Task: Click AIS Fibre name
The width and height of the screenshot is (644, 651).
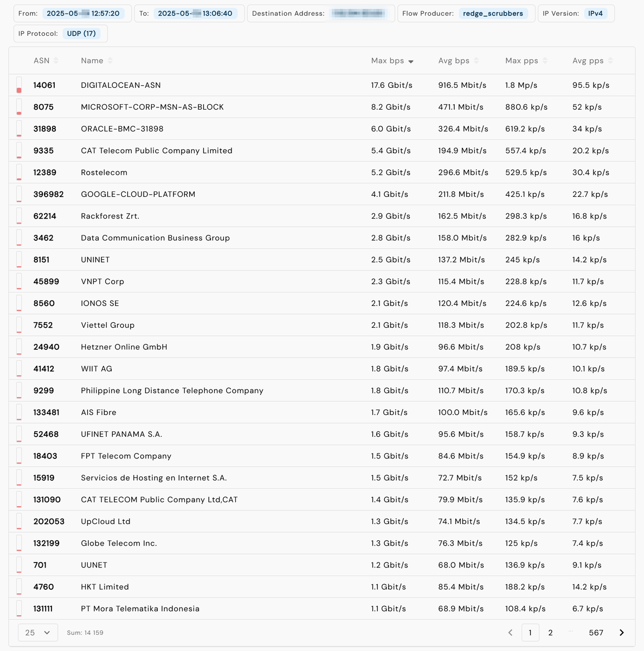Action: tap(99, 412)
